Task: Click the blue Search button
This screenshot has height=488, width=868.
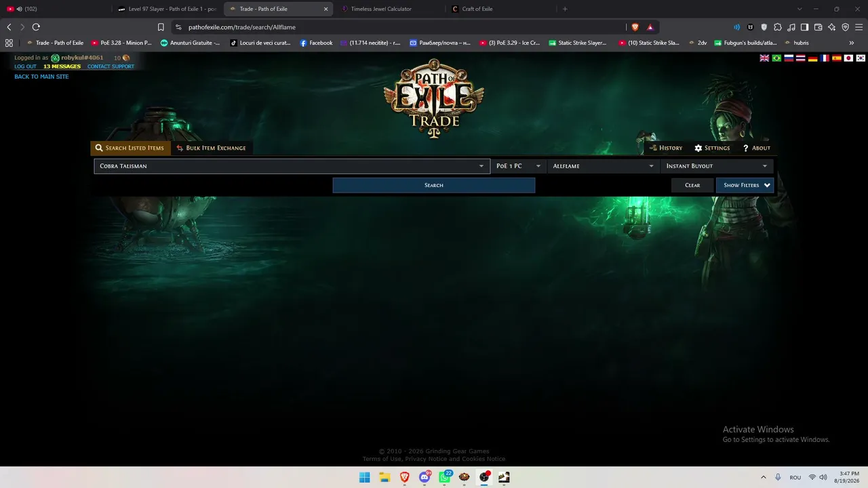Action: (434, 185)
